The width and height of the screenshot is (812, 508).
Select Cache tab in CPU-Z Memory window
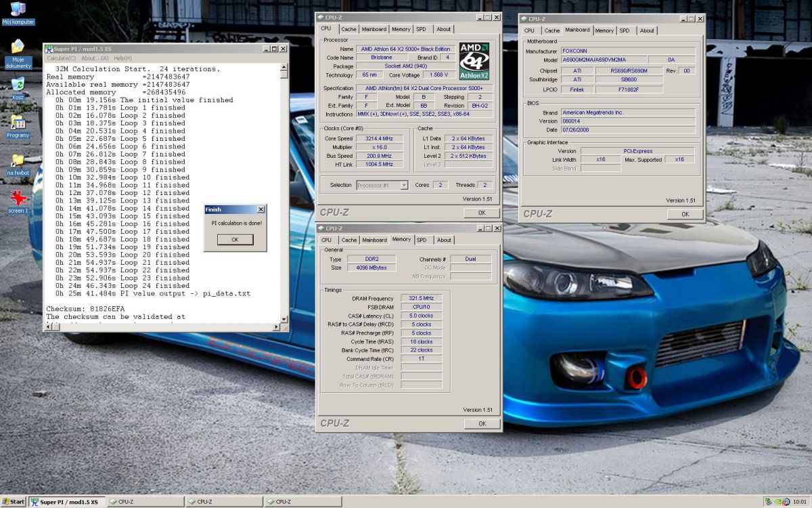coord(349,240)
